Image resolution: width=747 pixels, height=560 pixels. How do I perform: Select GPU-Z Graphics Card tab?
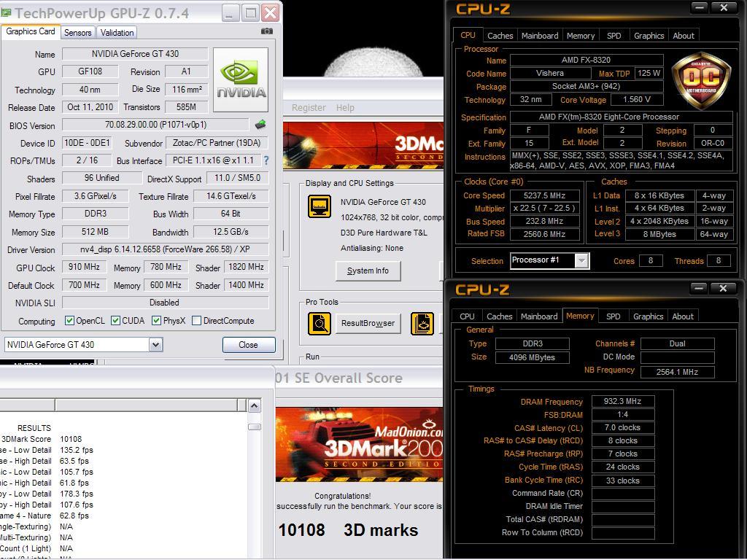(31, 31)
